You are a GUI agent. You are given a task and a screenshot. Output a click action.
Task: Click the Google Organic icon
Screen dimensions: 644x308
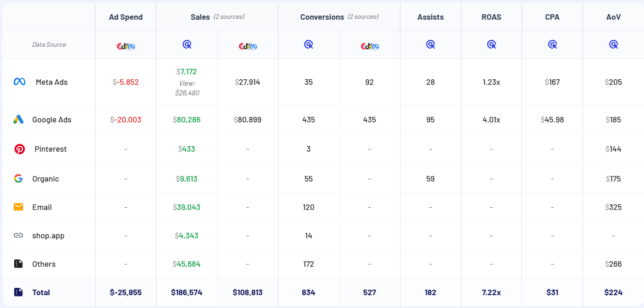(18, 179)
